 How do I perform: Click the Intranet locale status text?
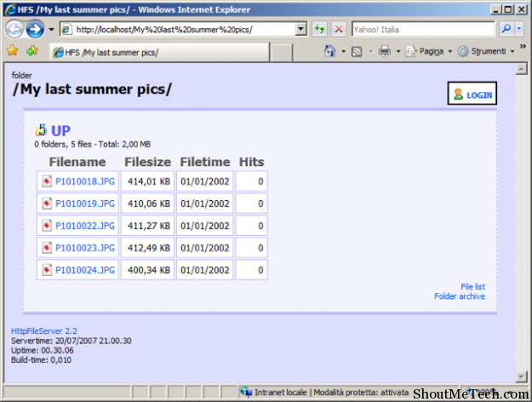pos(281,393)
